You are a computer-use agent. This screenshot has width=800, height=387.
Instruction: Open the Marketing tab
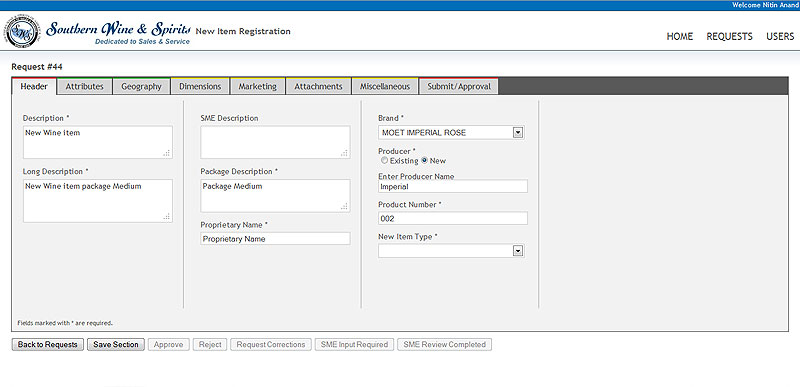click(x=258, y=87)
